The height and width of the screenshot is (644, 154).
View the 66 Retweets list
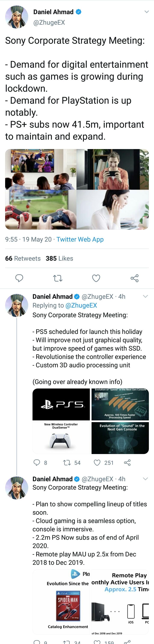click(x=23, y=258)
